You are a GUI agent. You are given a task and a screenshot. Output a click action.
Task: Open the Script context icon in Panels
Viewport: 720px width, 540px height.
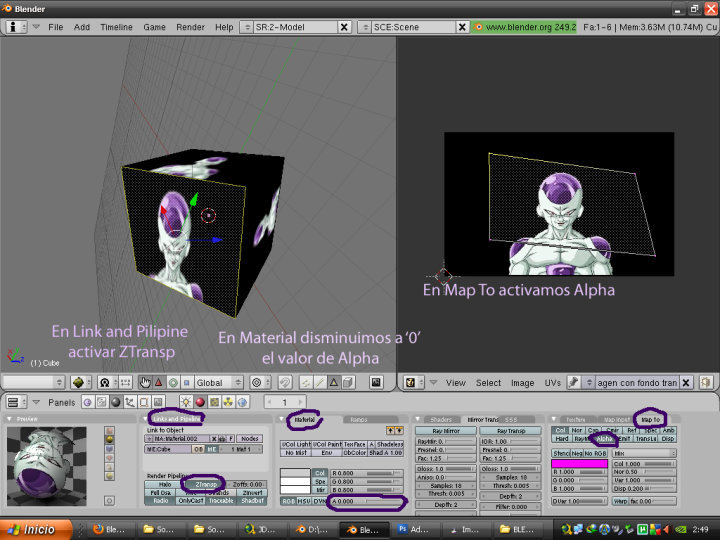[101, 403]
